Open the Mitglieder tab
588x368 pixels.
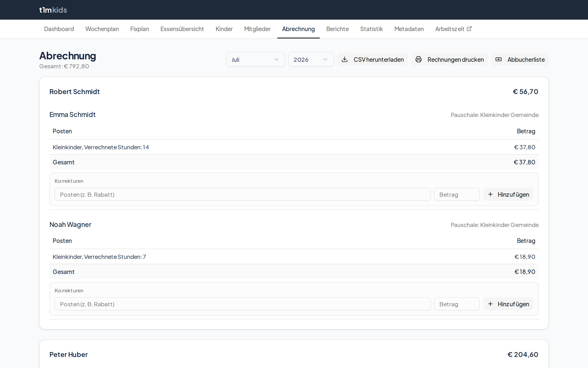coord(257,29)
